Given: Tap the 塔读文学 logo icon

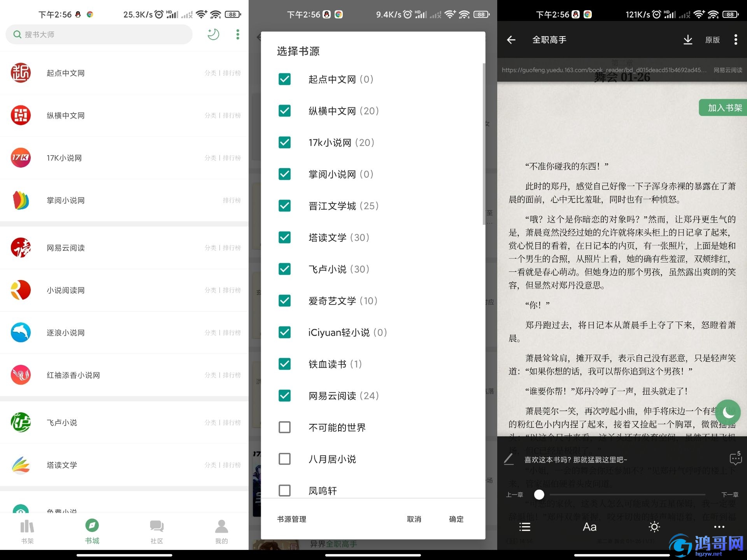Looking at the screenshot, I should point(21,464).
